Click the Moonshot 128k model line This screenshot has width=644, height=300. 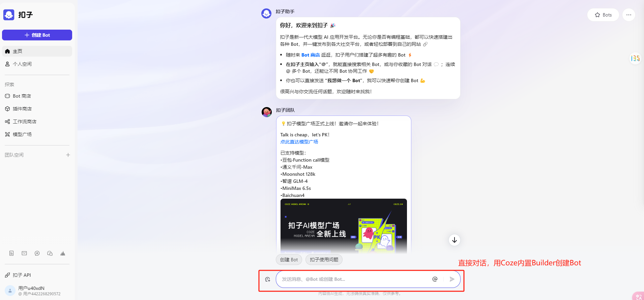pyautogui.click(x=298, y=174)
